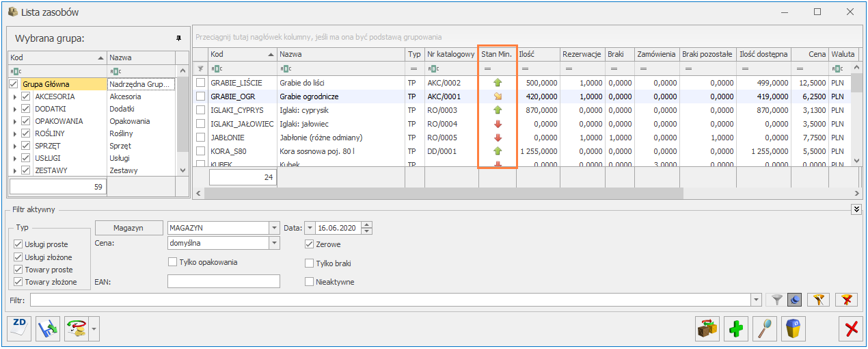868x349 pixels.
Task: Enable Tylko opakowania checkbox
Action: click(172, 261)
